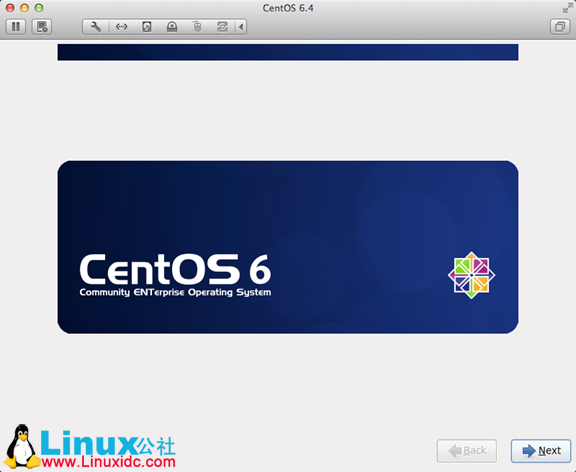Image resolution: width=576 pixels, height=472 pixels.
Task: Click 'Community ENTerprise Operating System' text
Action: point(175,292)
